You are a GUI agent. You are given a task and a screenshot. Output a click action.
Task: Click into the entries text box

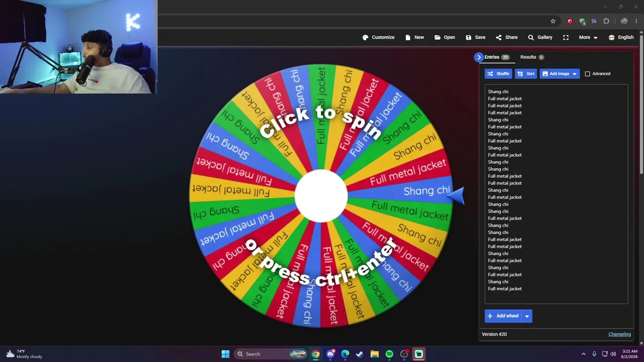click(x=556, y=194)
